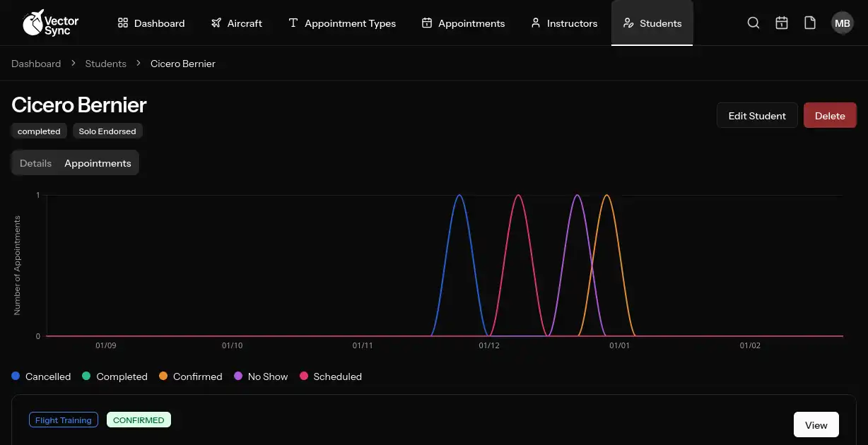Open search using the magnifying glass icon
Viewport: 868px width, 445px height.
(x=753, y=23)
